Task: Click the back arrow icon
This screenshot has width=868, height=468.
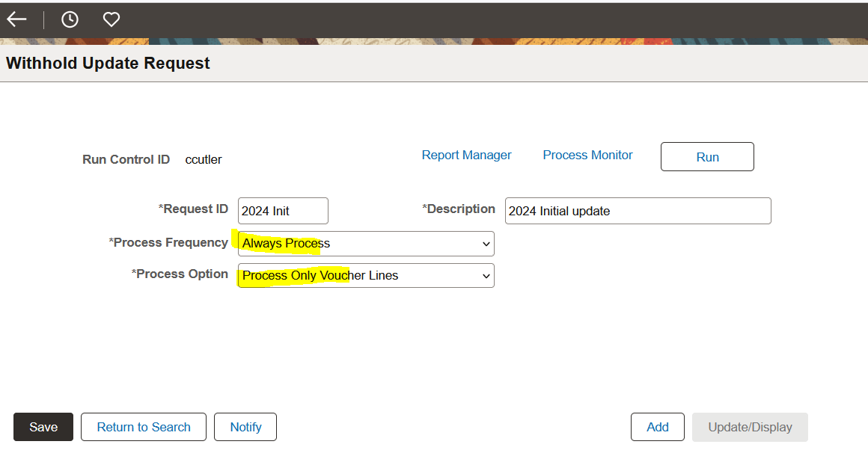Action: tap(16, 19)
